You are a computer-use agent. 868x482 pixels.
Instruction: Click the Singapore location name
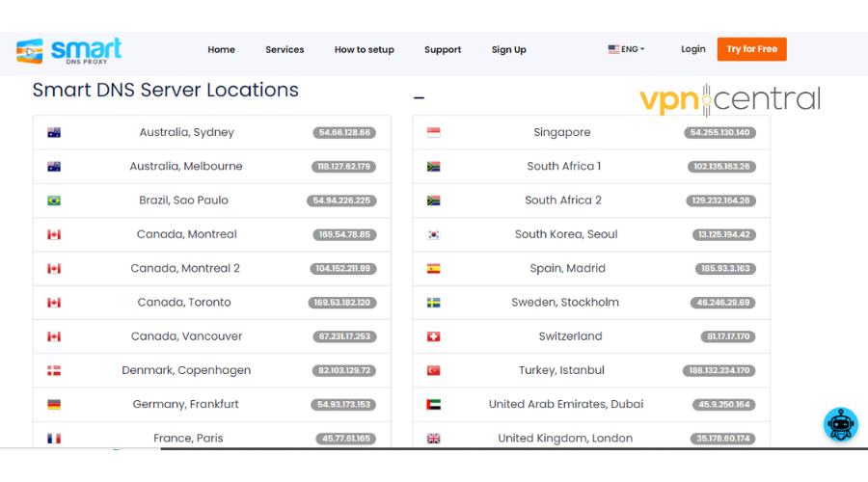(x=562, y=133)
